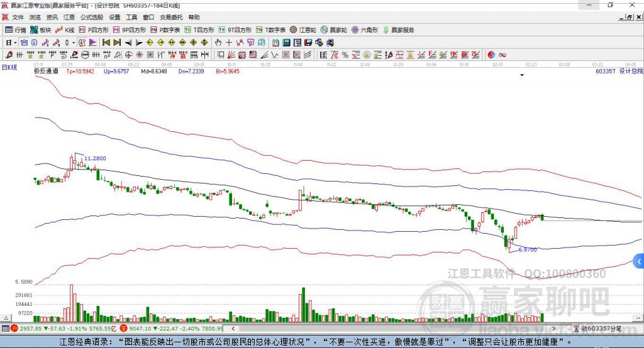The image size is (644, 348).
Task: Select the hand pan tool
Action: 218,43
